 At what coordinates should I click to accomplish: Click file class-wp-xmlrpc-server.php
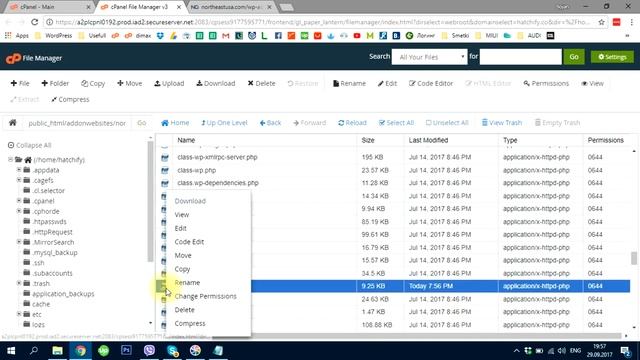pyautogui.click(x=217, y=157)
